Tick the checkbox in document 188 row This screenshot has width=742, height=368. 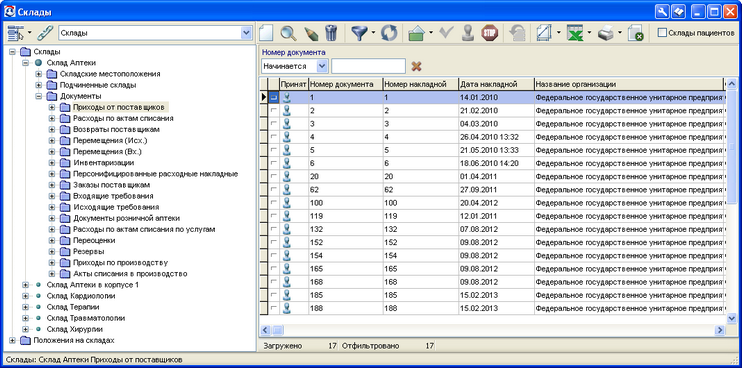coord(274,308)
